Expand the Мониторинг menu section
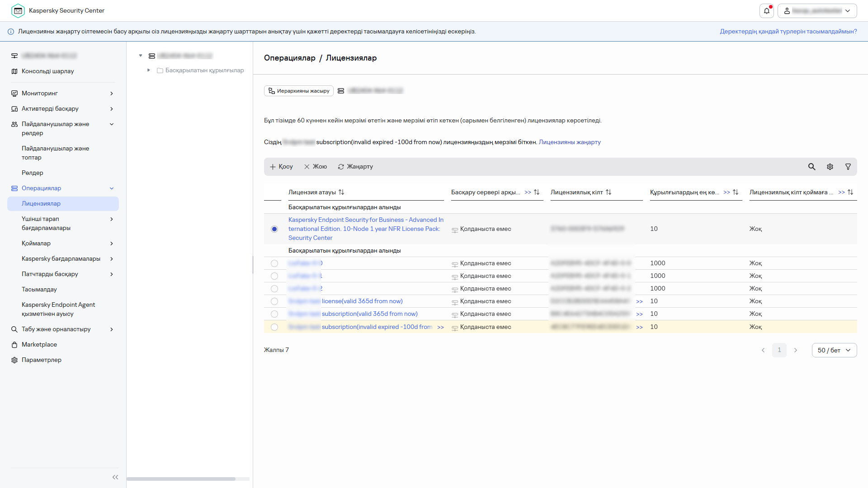This screenshot has width=868, height=488. point(112,94)
